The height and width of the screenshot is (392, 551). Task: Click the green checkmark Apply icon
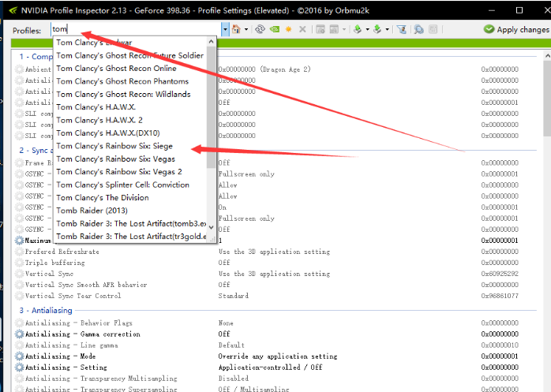[489, 29]
